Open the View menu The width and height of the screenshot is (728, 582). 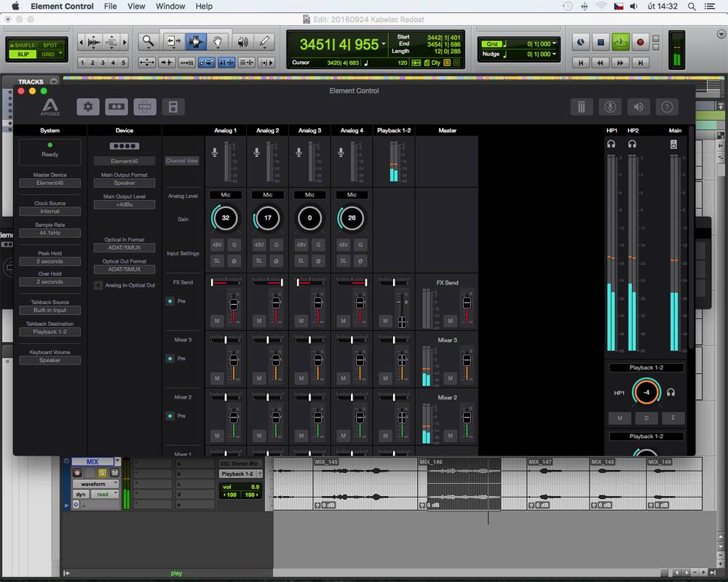(x=137, y=7)
